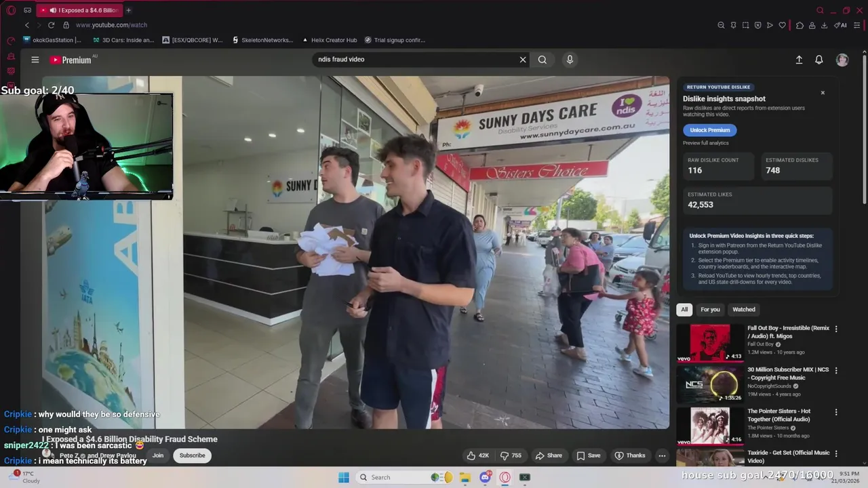
Task: Search tabs via top-right magnifier icon
Action: pos(820,10)
